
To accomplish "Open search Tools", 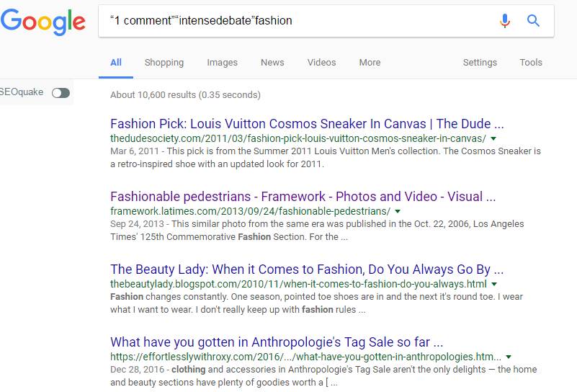I will [x=531, y=63].
